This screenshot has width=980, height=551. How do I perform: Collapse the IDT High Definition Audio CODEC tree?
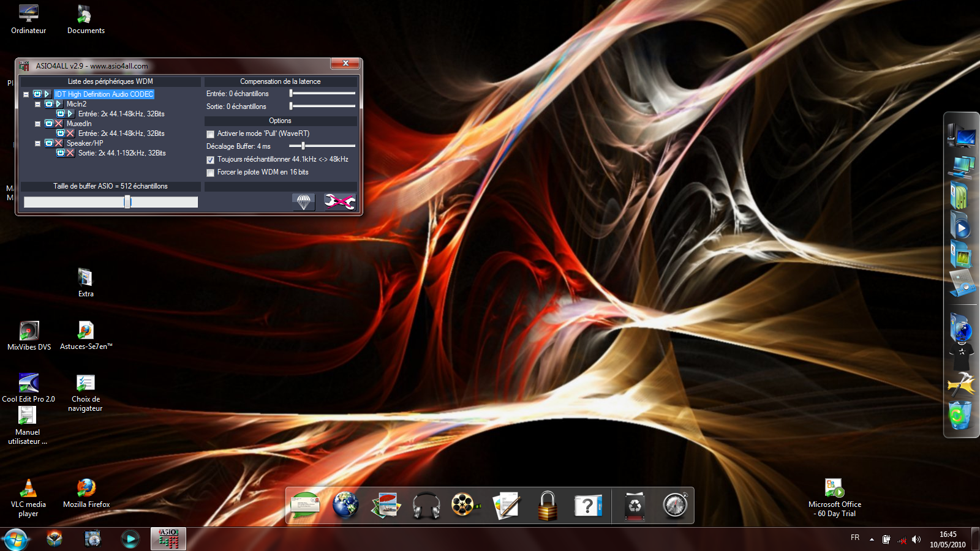pyautogui.click(x=26, y=94)
